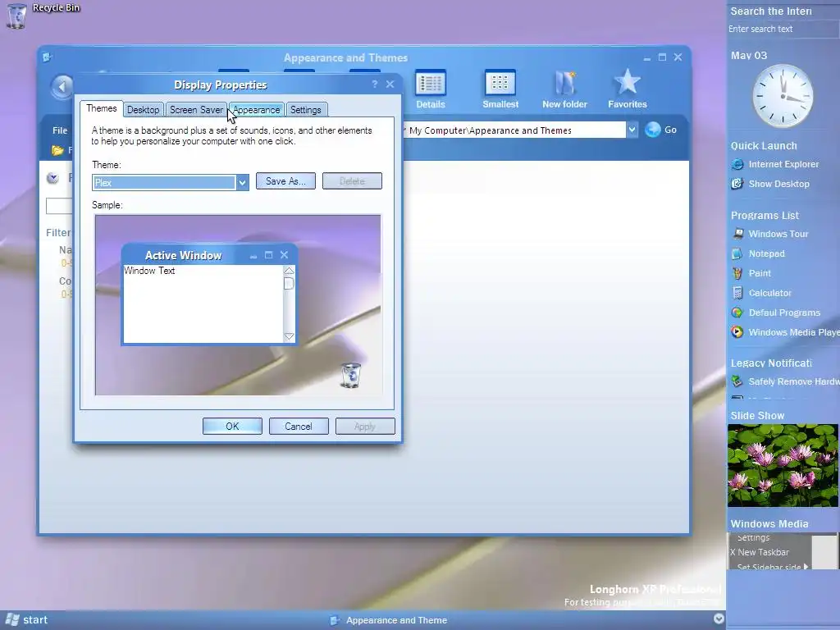
Task: Click the Recycle Bin in theme sample preview
Action: (x=351, y=375)
